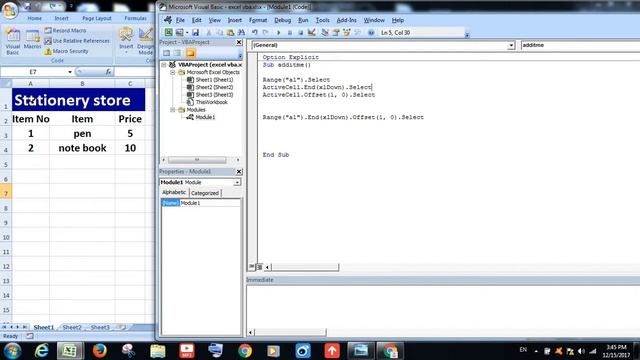This screenshot has width=640, height=360.
Task: Run the macro with the play icon
Action: 279,32
